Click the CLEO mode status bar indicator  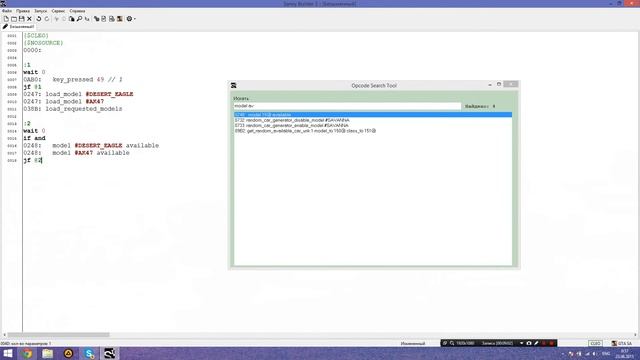click(x=595, y=344)
